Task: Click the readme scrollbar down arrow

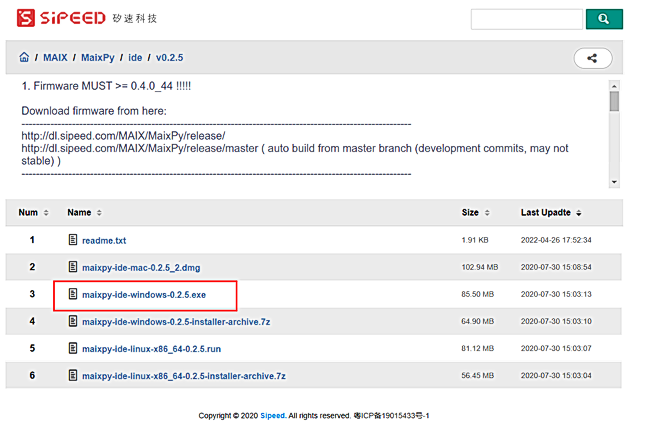Action: click(x=614, y=182)
